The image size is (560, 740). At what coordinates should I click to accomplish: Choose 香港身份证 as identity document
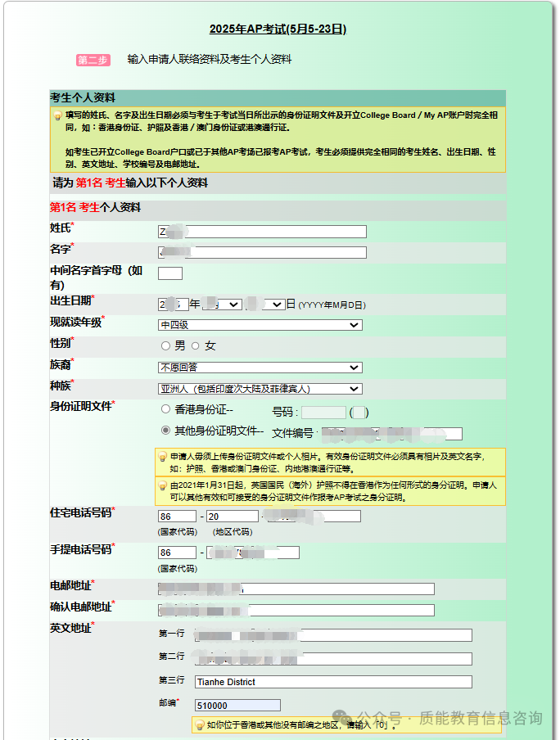pyautogui.click(x=165, y=409)
